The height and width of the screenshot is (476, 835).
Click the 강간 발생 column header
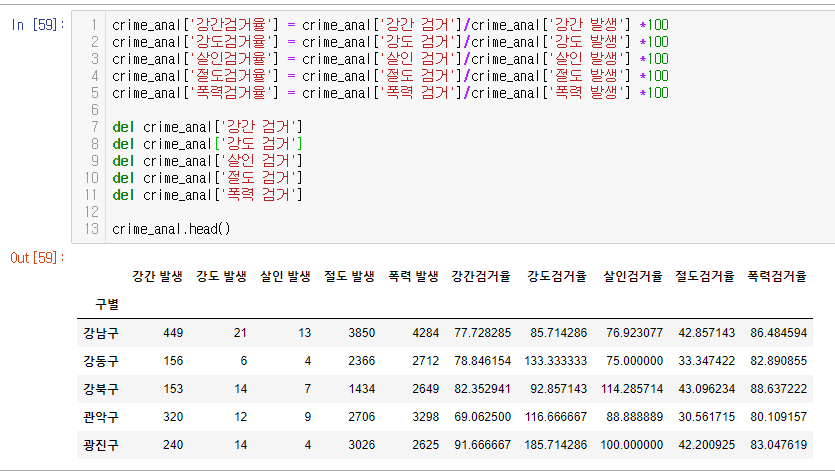point(157,276)
